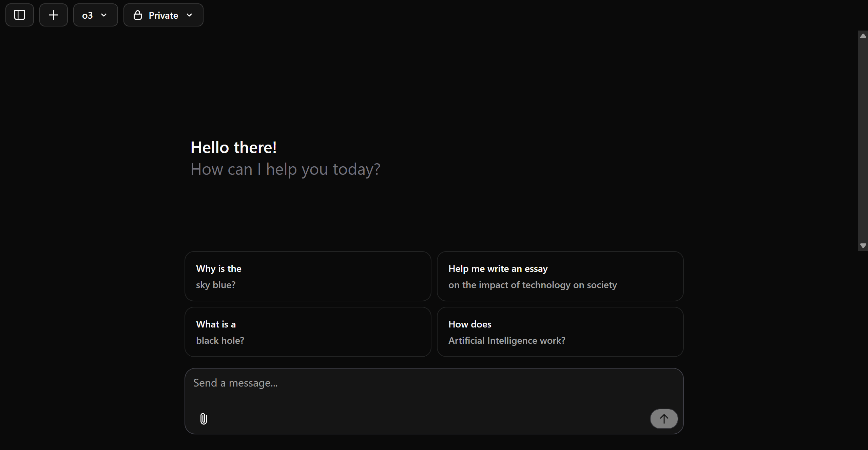Click the scrollbar down arrow

click(x=863, y=246)
